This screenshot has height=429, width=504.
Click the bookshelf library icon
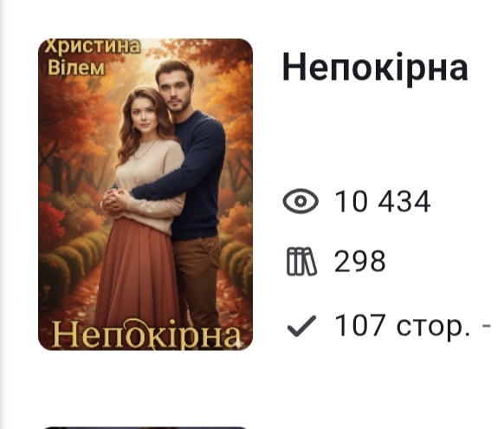[301, 261]
